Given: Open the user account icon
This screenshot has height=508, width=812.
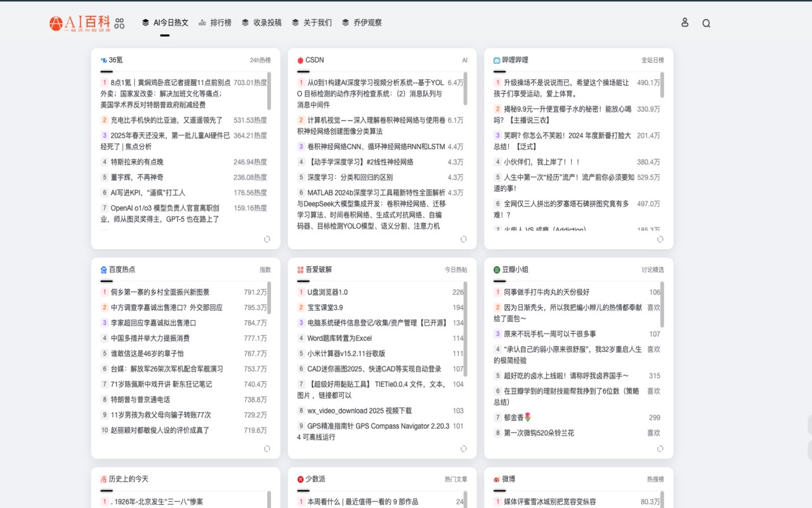Looking at the screenshot, I should [684, 22].
